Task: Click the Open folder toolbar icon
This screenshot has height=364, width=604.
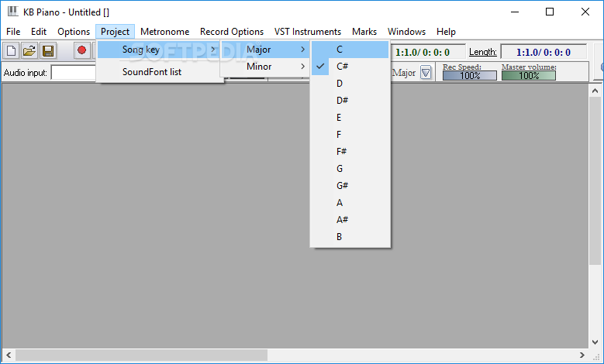Action: [29, 51]
